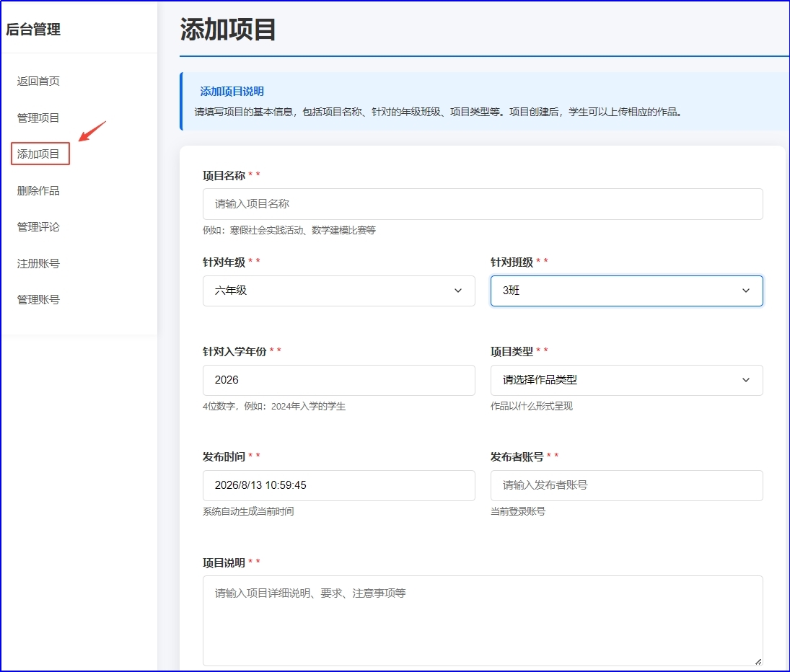Open the 针对年级 dropdown showing 六年级

click(338, 291)
